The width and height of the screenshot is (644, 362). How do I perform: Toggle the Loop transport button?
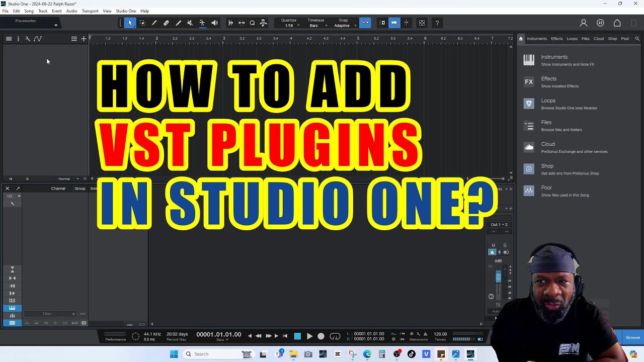pos(335,336)
